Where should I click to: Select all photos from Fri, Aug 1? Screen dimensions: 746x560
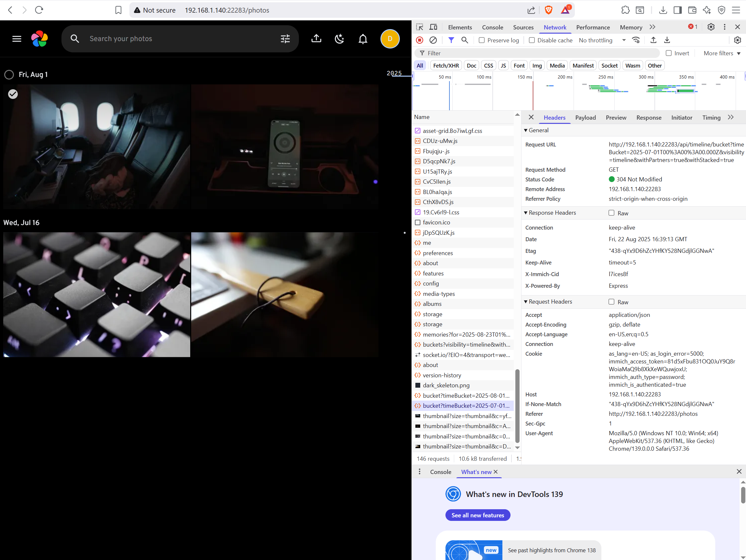tap(9, 74)
